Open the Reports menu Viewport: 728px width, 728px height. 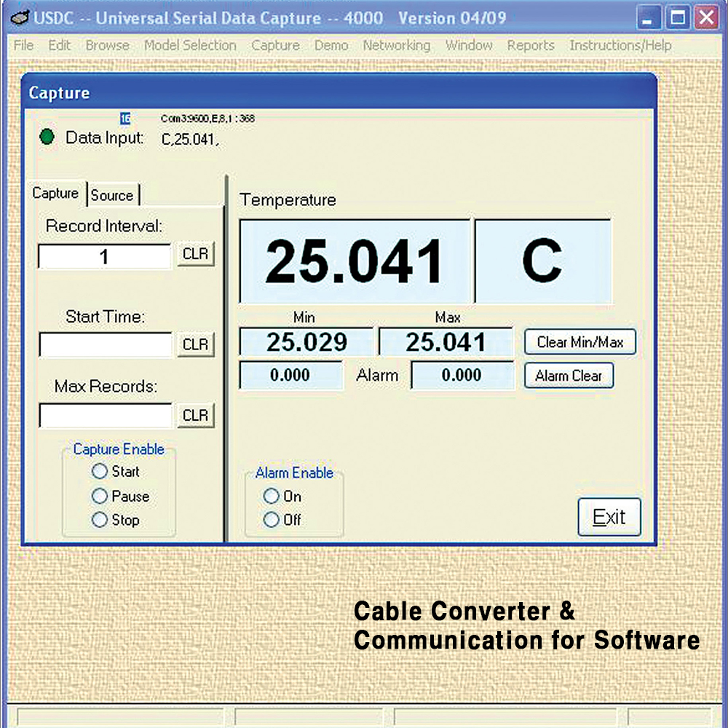(531, 45)
